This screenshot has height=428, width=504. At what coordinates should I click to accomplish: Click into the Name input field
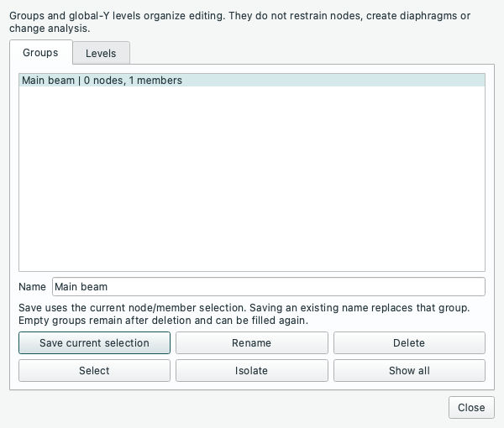click(x=269, y=287)
